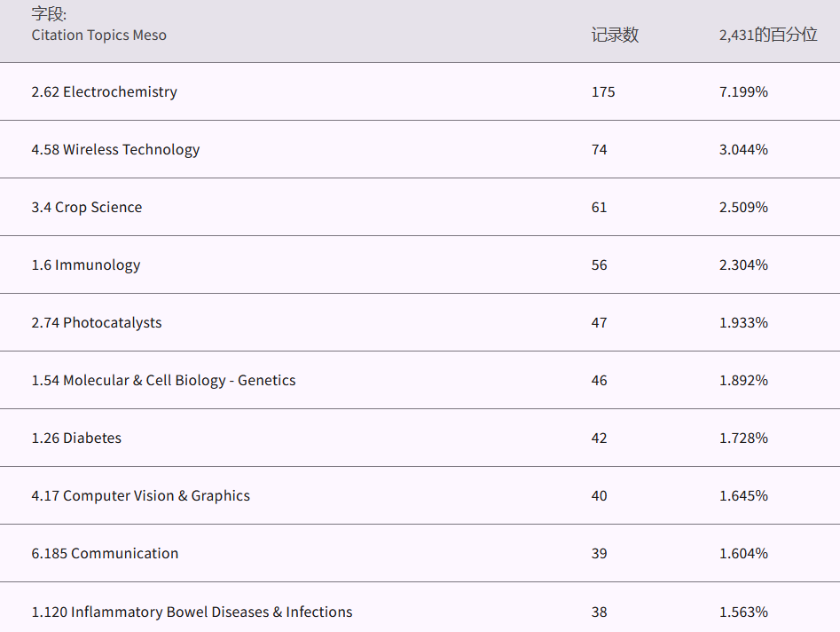Click the record count 175 for Electrochemistry
The width and height of the screenshot is (840, 632).
603,91
